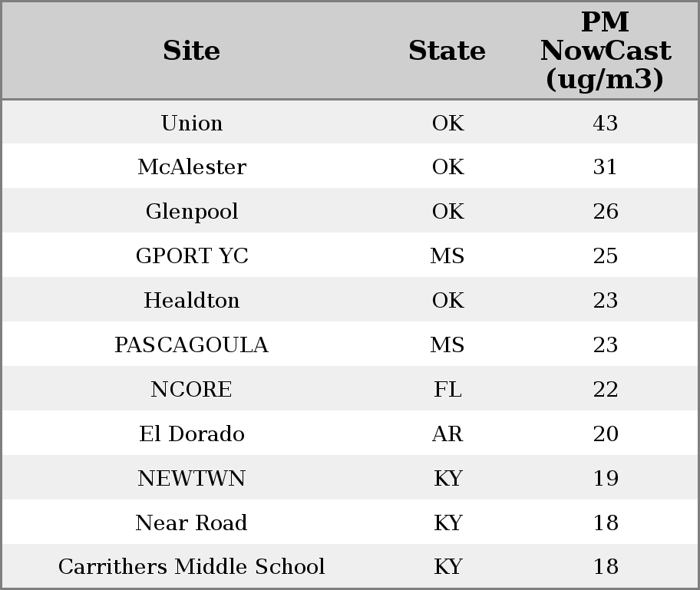The width and height of the screenshot is (700, 590).
Task: Click the NEWTWN site cell
Action: click(x=192, y=479)
